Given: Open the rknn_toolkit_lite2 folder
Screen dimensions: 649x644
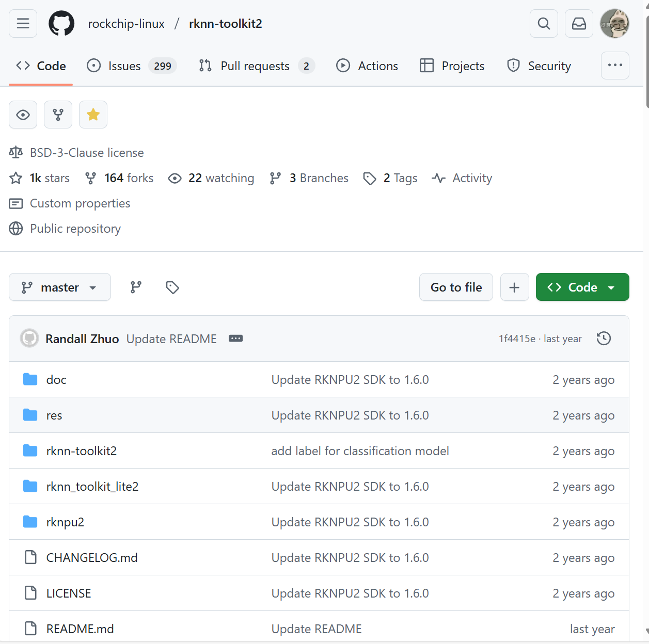Looking at the screenshot, I should click(92, 487).
